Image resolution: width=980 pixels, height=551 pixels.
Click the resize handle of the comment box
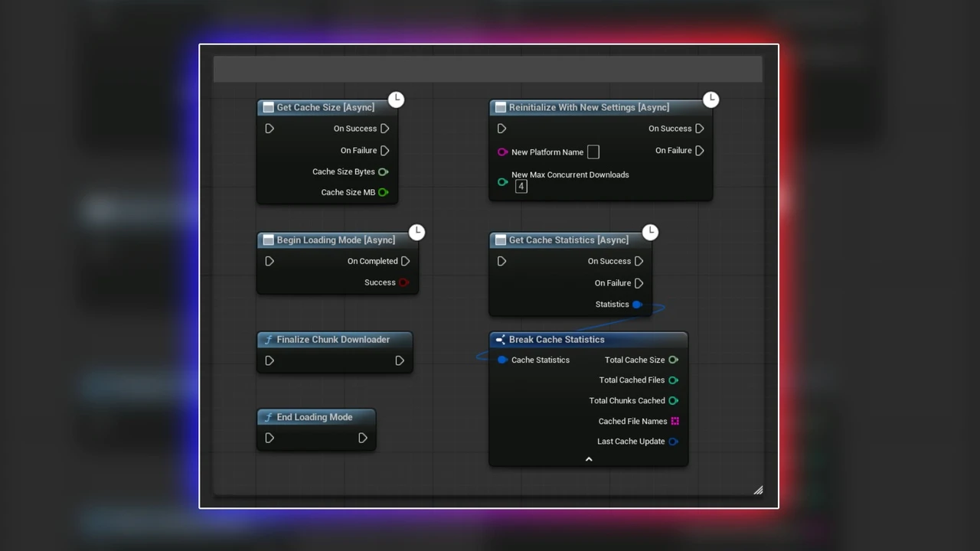click(x=758, y=491)
